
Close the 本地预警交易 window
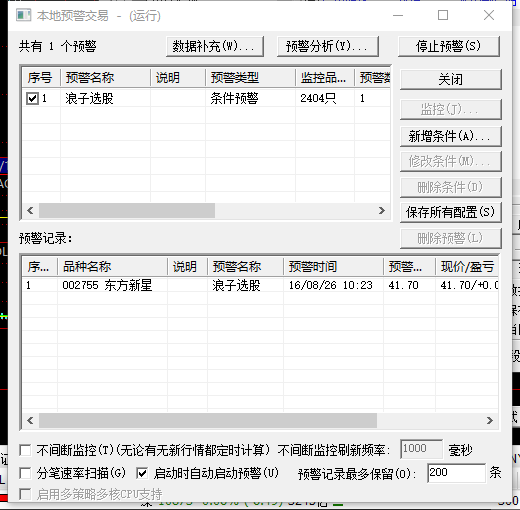click(489, 15)
